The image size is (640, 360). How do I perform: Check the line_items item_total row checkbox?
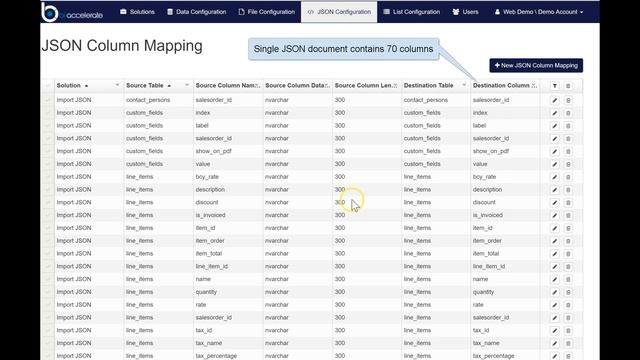[48, 253]
